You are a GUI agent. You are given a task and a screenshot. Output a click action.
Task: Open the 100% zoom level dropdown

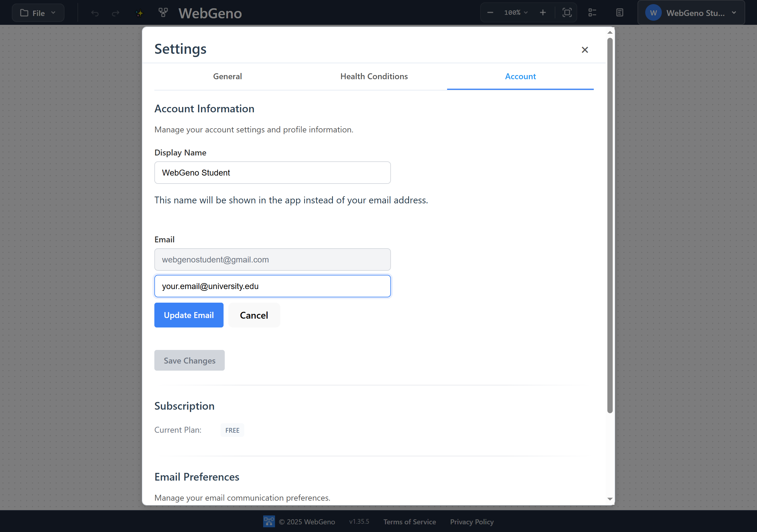[x=516, y=12]
